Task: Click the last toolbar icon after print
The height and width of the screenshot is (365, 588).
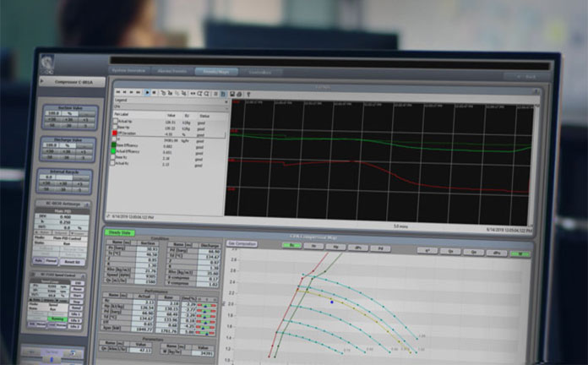Action: (248, 94)
